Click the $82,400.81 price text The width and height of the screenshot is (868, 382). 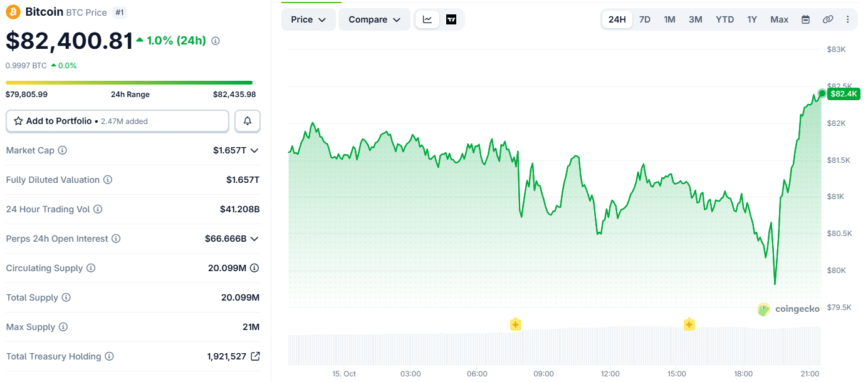[x=70, y=41]
